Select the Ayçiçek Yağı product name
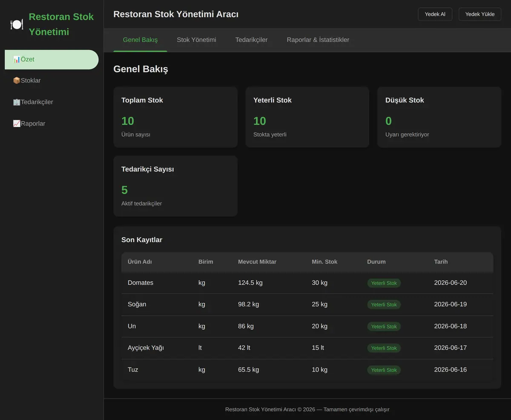Screen dimensions: 511x420 tap(146, 348)
